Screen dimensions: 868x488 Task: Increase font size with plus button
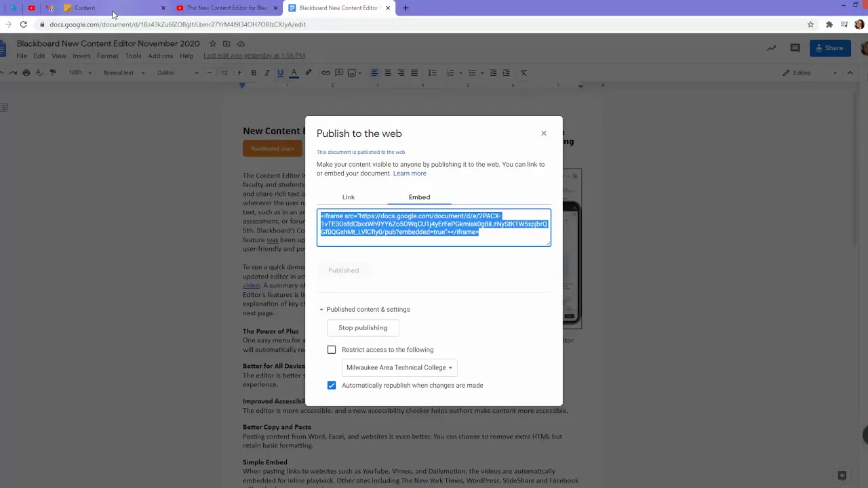pyautogui.click(x=239, y=73)
